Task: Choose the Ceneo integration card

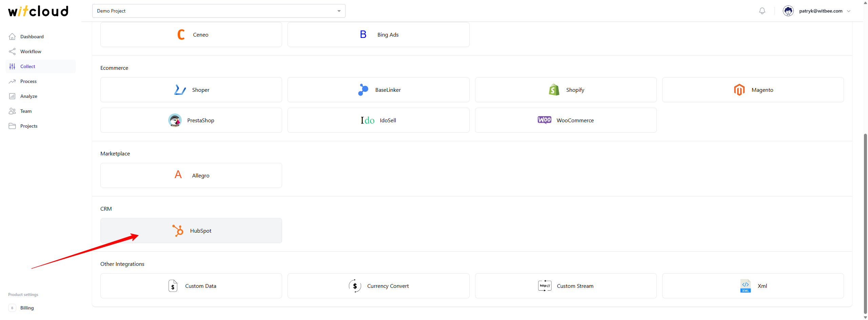Action: click(x=191, y=35)
